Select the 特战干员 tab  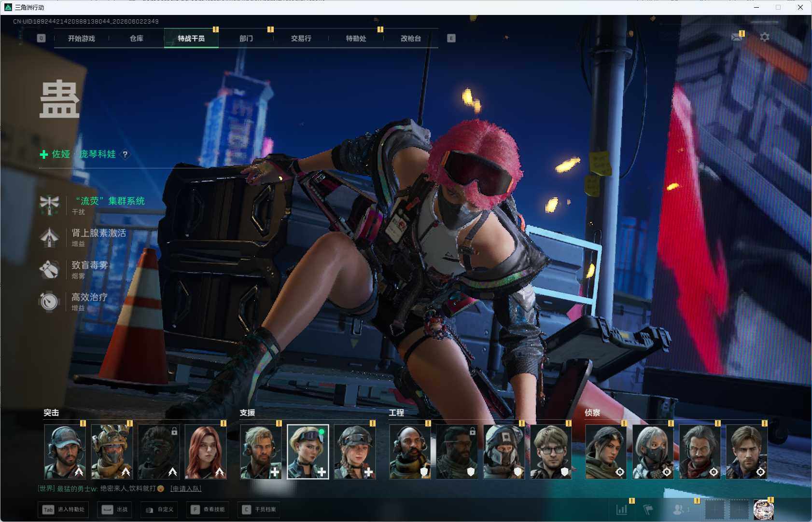(191, 39)
